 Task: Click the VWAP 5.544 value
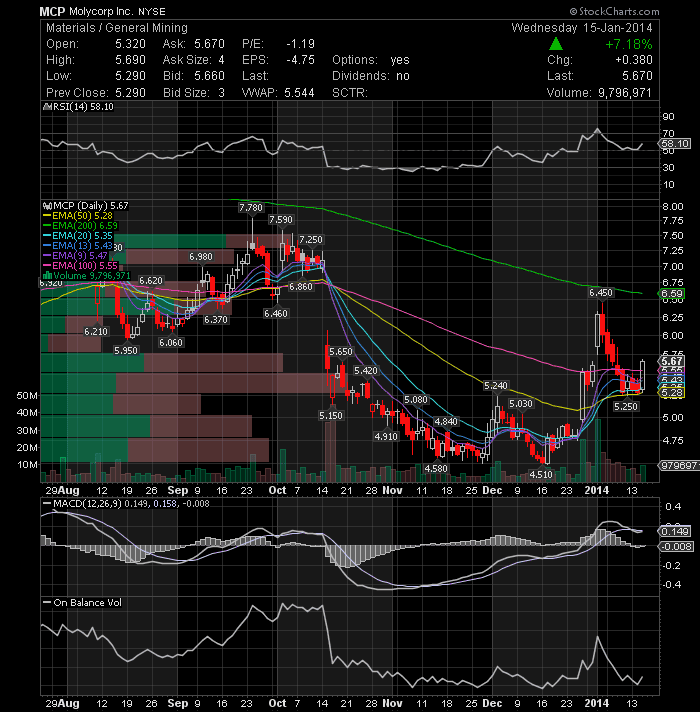(299, 93)
